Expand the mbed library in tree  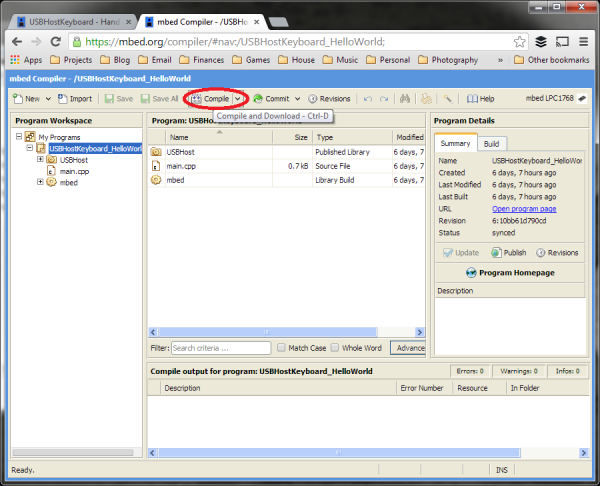click(x=40, y=182)
